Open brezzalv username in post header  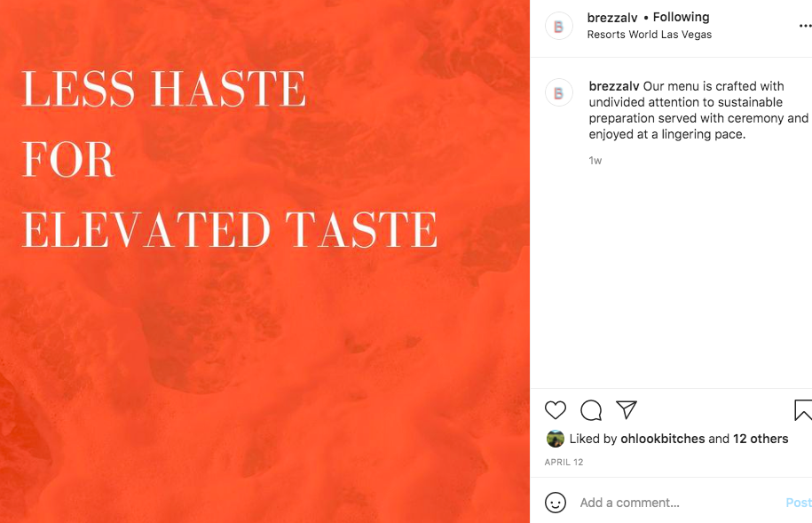[612, 17]
